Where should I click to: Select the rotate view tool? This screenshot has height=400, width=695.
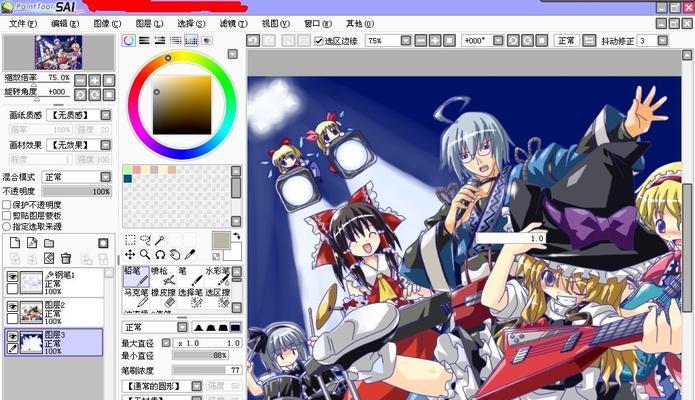160,255
